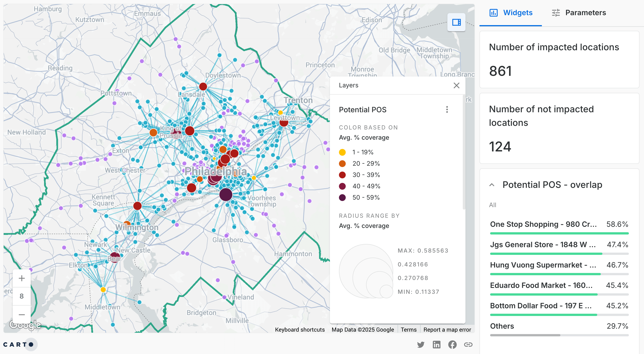644x354 pixels.
Task: Share map on LinkedIn
Action: coord(436,344)
